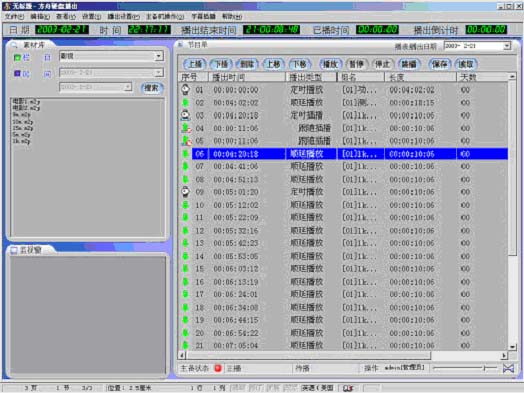The width and height of the screenshot is (524, 393).
Task: Click the green status icon of row 21
Action: click(x=185, y=345)
